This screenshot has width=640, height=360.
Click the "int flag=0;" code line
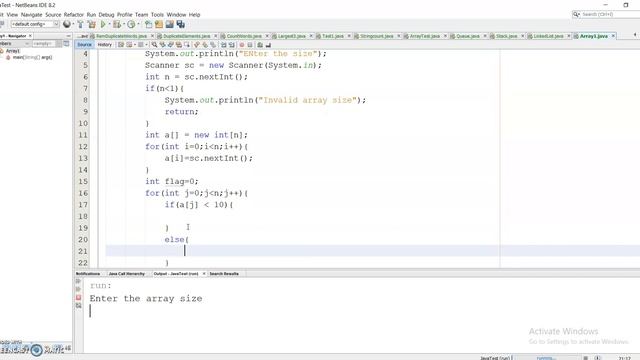[171, 181]
